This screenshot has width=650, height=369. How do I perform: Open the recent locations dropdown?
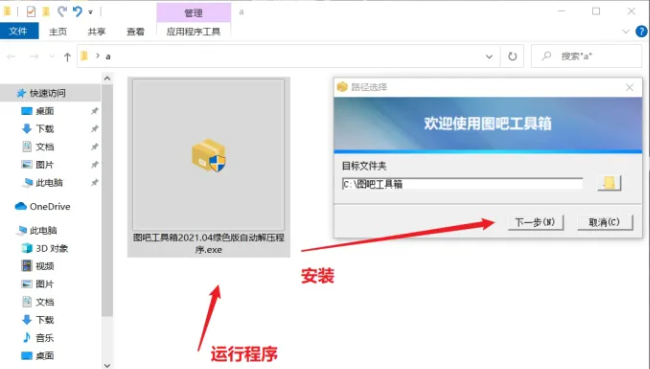tap(52, 56)
